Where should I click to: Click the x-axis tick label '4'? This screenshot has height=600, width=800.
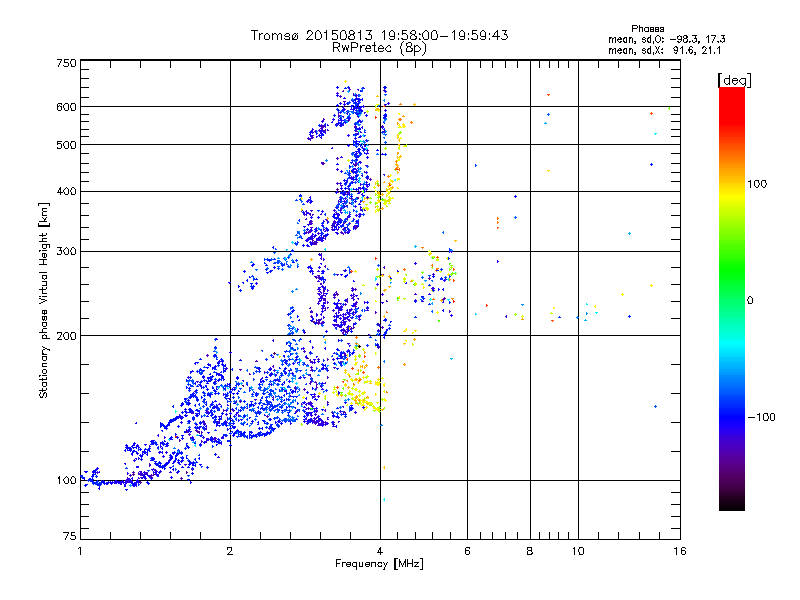(x=380, y=551)
